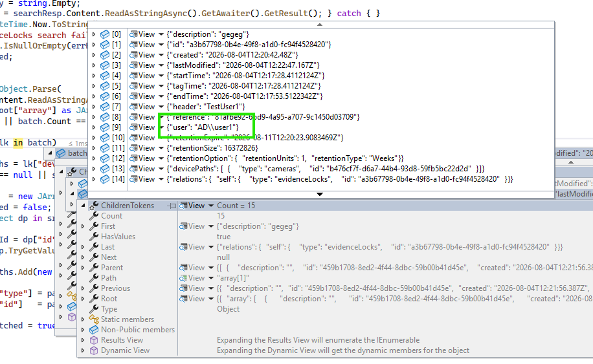Open visualizer icon for [14] relations
Viewport: 593px width, 364px height.
(x=133, y=179)
